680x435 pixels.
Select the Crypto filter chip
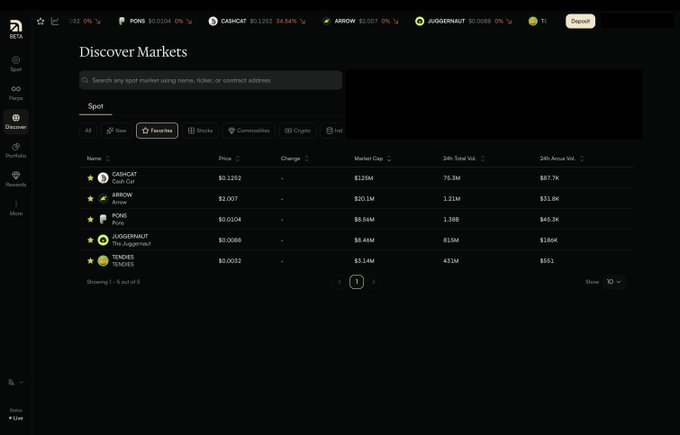(x=298, y=131)
